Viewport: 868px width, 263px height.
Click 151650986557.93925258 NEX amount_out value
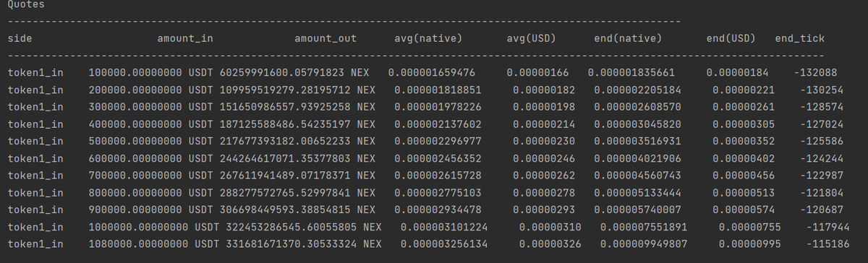pos(297,107)
